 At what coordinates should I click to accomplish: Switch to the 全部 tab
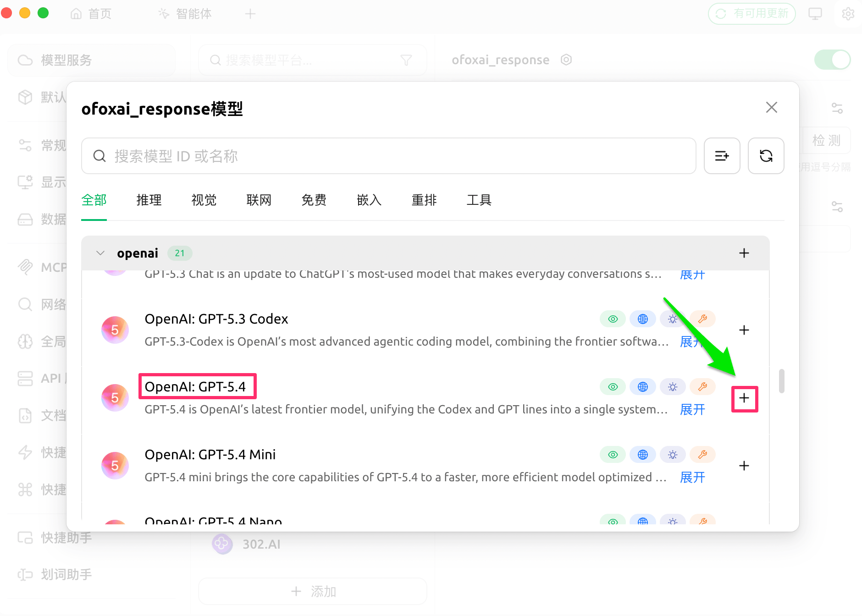point(94,200)
